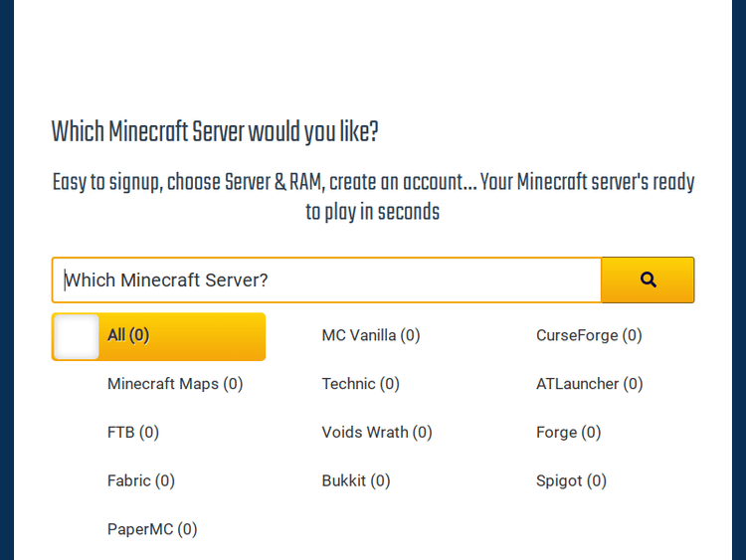Select the Spigot server option
Image resolution: width=746 pixels, height=560 pixels.
pos(571,481)
